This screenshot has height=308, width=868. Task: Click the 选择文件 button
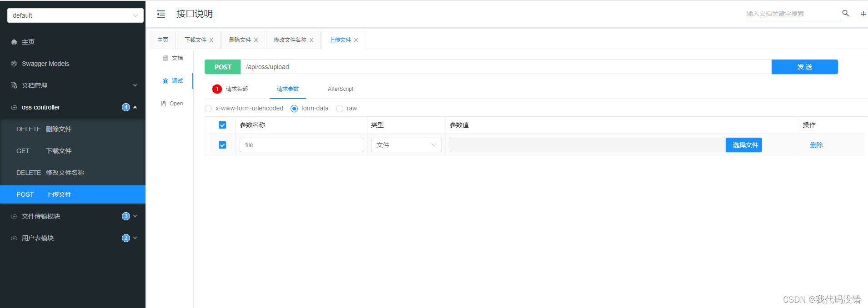(x=744, y=145)
